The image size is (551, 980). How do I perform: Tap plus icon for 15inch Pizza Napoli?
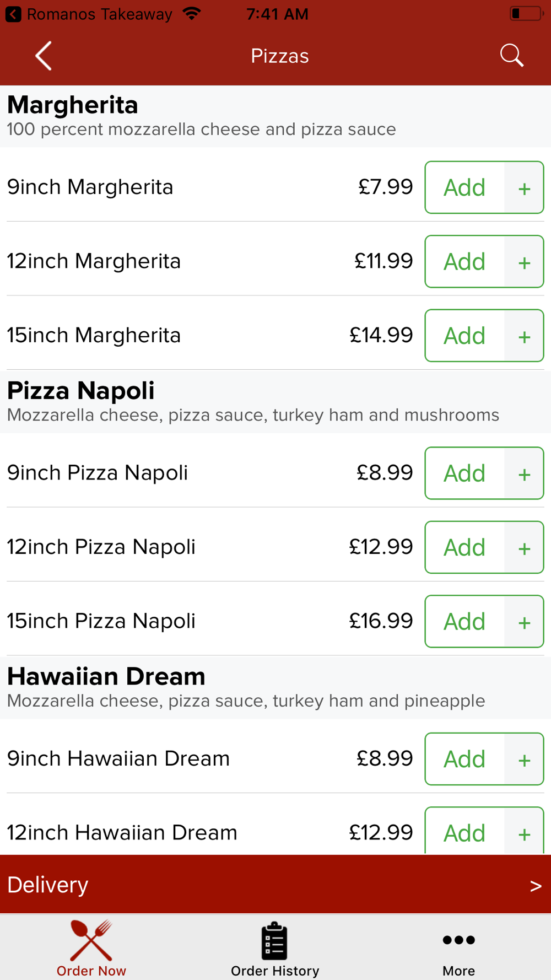pos(524,622)
